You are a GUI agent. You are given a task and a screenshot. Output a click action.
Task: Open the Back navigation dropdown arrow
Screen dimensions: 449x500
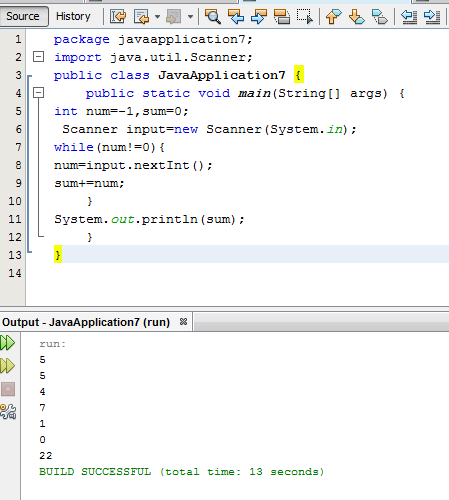pyautogui.click(x=157, y=16)
